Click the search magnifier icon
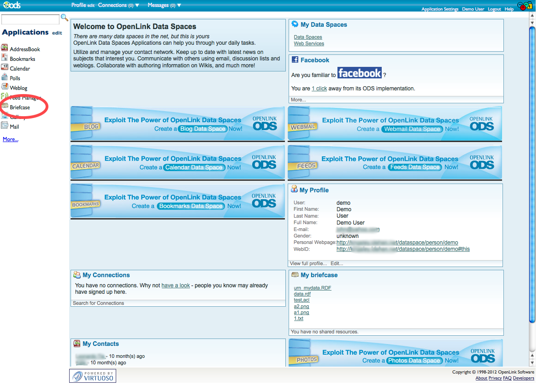The height and width of the screenshot is (392, 544). 65,18
